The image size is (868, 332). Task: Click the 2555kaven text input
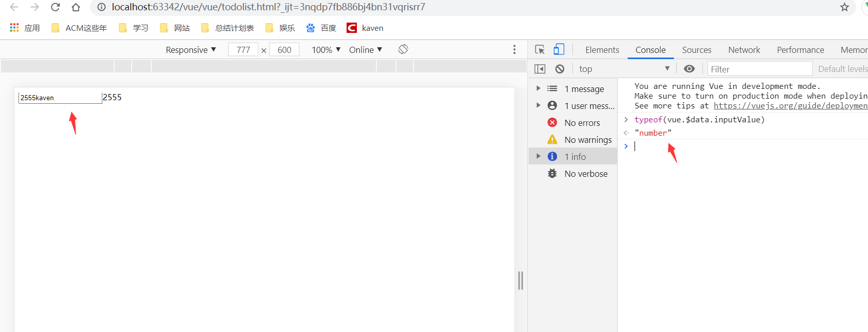[60, 98]
